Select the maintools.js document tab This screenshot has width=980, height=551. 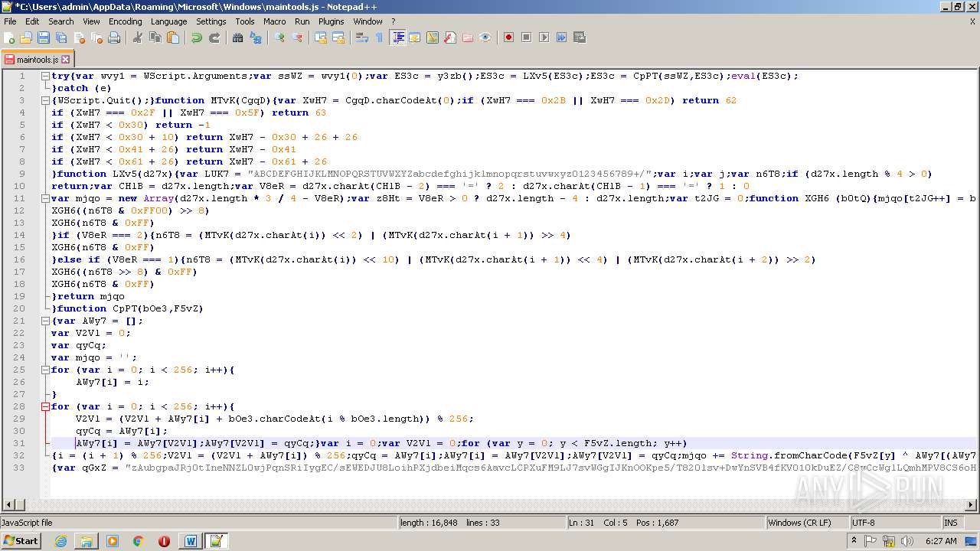point(38,59)
